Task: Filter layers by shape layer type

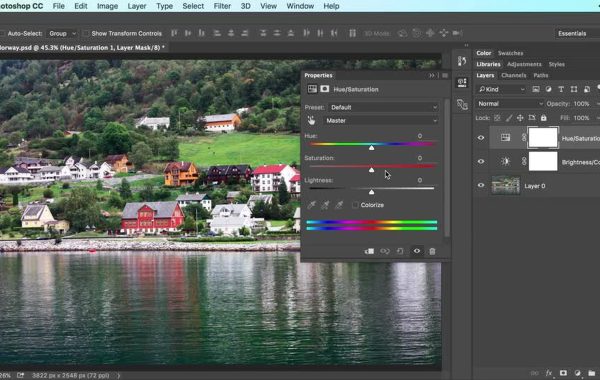Action: pyautogui.click(x=574, y=89)
